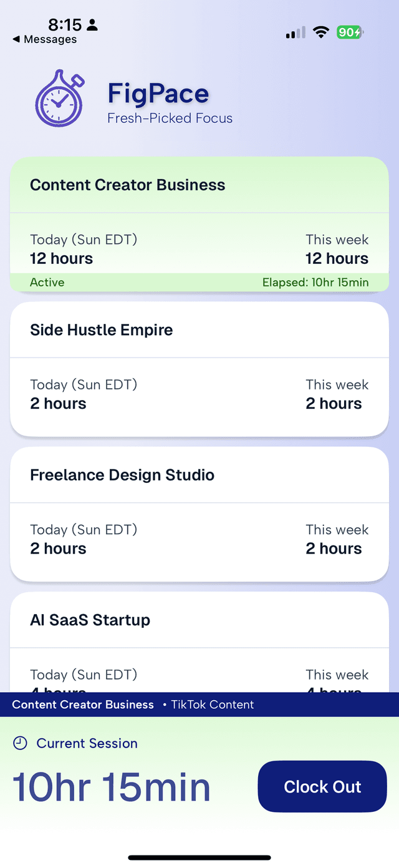
Task: Tap the person icon beside the clock time
Action: coord(92,25)
